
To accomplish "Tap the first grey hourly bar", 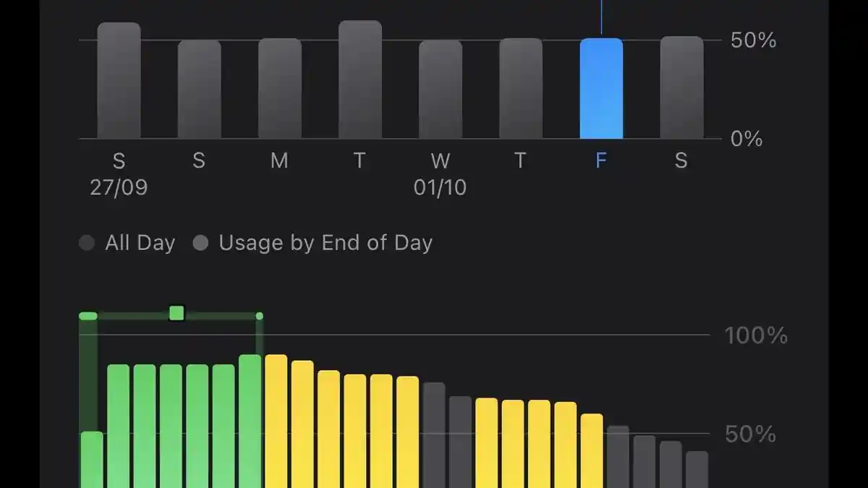I will point(434,435).
